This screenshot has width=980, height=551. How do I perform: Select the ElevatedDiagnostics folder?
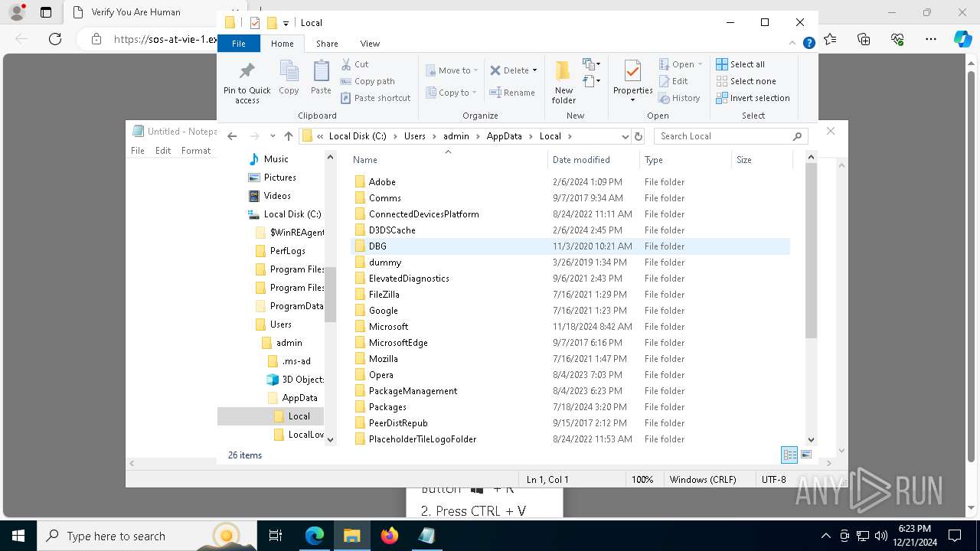pos(409,279)
